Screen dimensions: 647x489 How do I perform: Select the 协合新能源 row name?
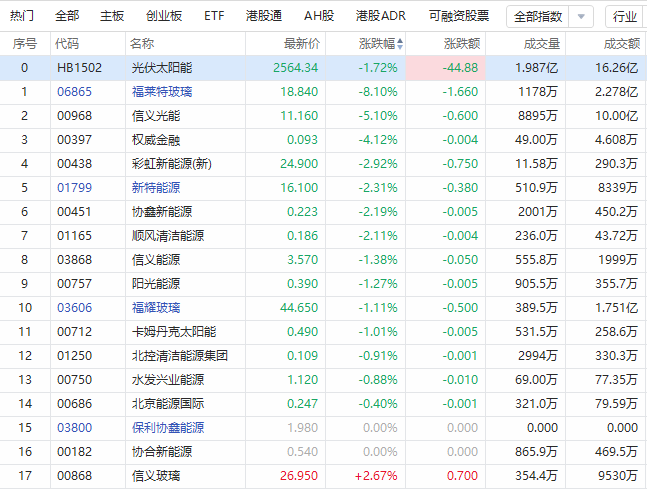[162, 452]
